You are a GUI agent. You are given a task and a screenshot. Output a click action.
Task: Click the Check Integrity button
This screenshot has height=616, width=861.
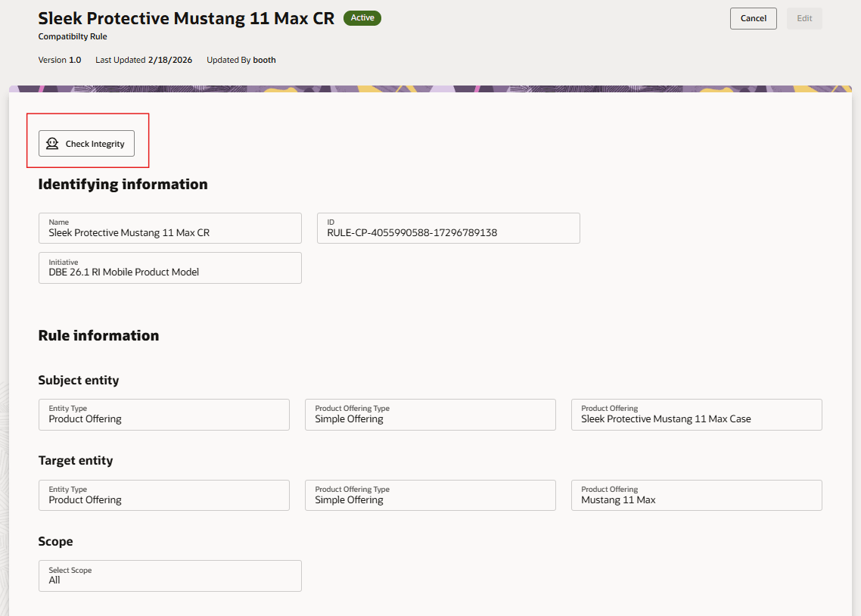pos(86,143)
